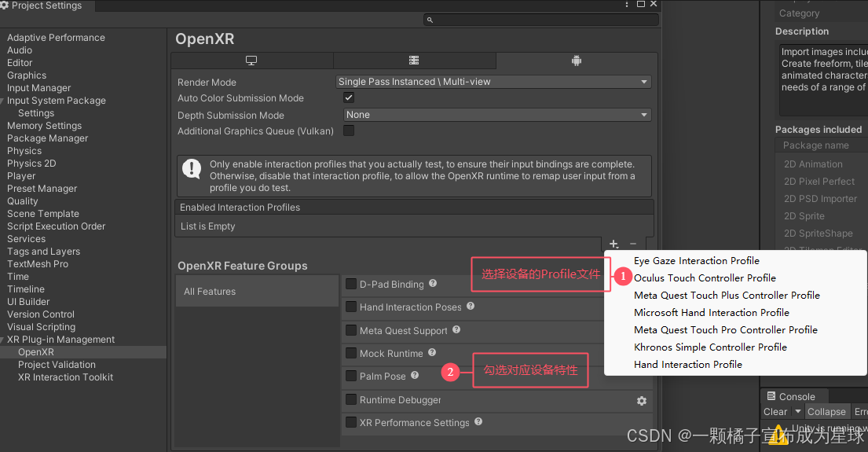Open Visual Scripting settings
Screen dimensions: 868x452
point(41,327)
